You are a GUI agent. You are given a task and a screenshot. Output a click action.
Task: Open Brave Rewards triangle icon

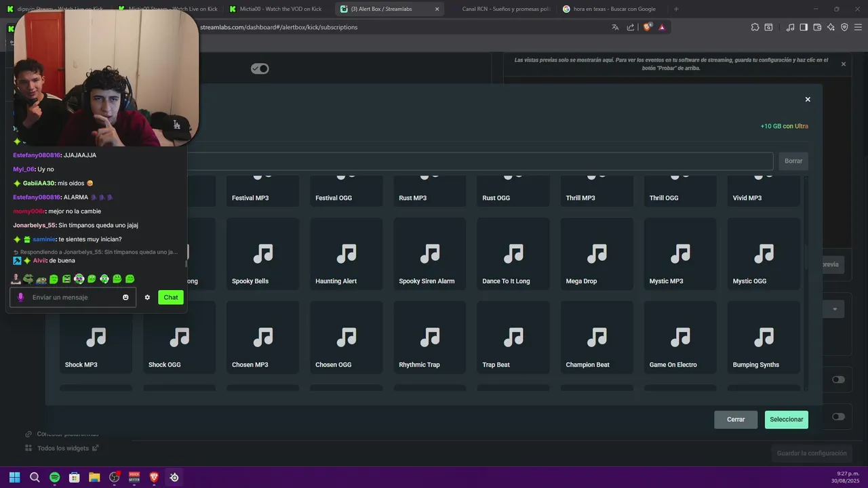pos(662,27)
